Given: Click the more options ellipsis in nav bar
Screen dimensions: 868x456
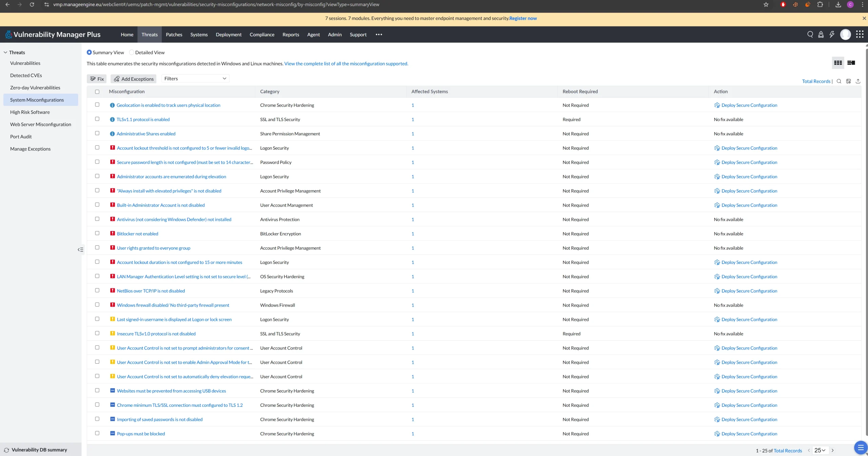Looking at the screenshot, I should (379, 34).
